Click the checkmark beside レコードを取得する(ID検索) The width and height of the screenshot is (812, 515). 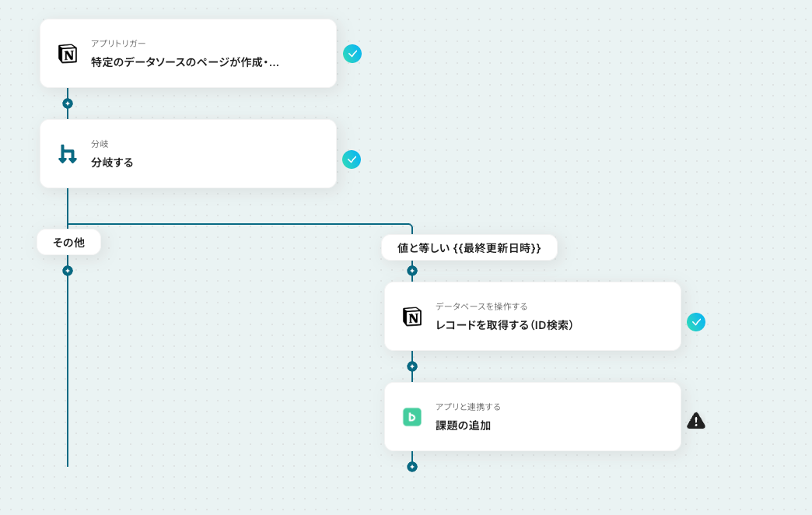[x=696, y=322]
